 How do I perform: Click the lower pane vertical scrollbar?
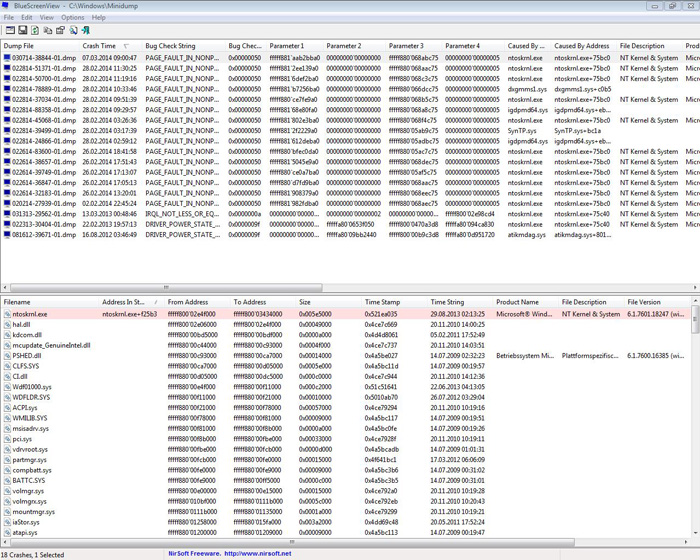695,420
